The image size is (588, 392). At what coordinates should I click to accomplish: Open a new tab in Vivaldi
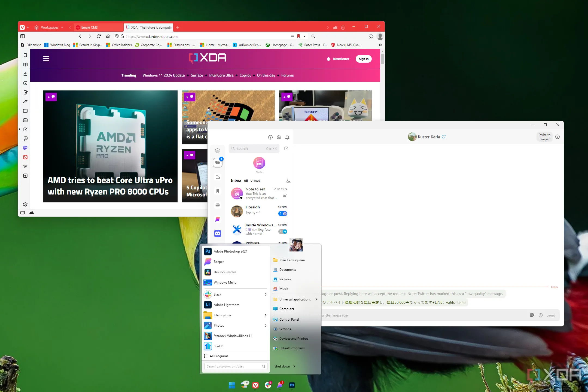click(178, 28)
